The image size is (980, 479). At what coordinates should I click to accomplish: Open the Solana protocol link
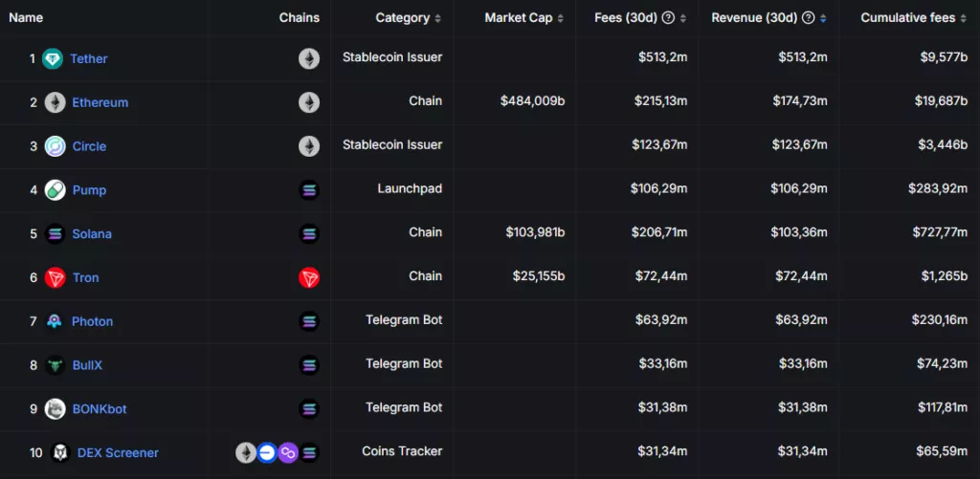[x=92, y=233]
